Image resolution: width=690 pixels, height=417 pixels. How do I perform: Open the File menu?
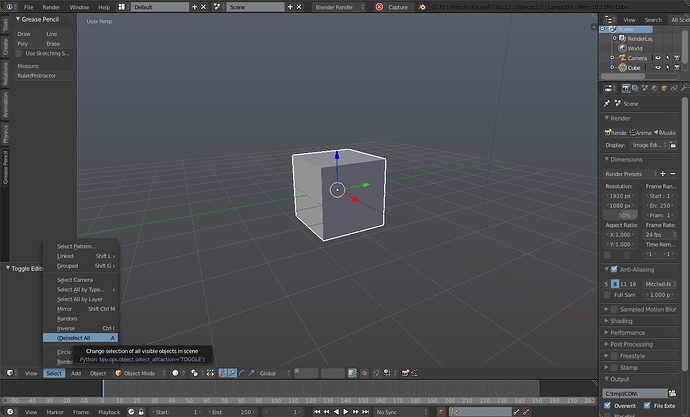tap(29, 7)
